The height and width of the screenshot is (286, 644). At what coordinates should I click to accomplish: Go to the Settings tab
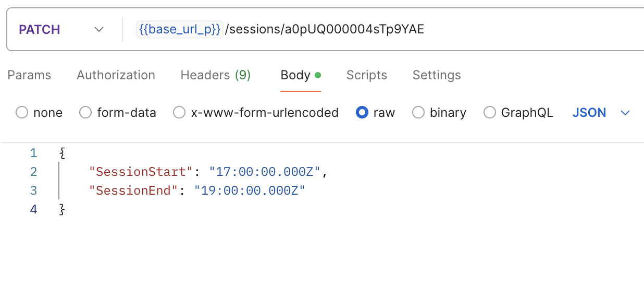[437, 75]
